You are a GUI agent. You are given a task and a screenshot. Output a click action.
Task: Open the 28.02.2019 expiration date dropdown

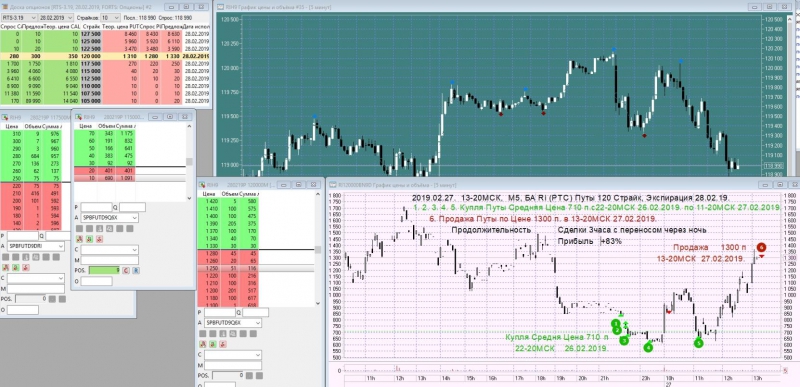[56, 17]
